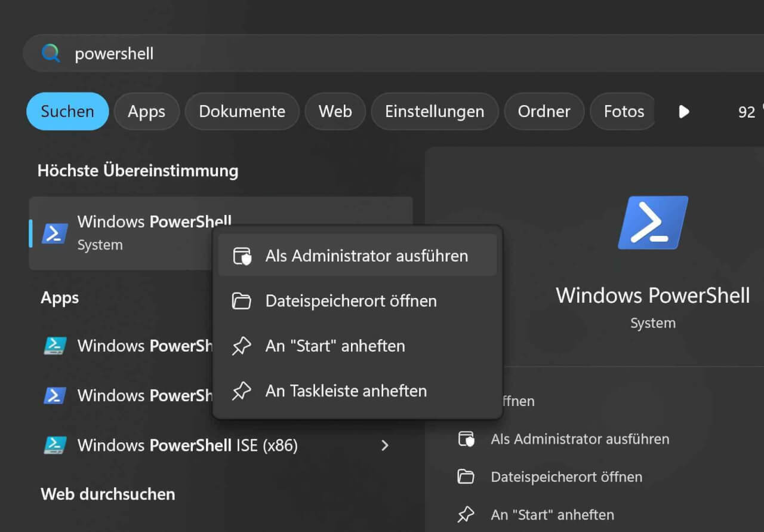Switch to the Einstellungen filter
The height and width of the screenshot is (532, 764).
tap(435, 111)
